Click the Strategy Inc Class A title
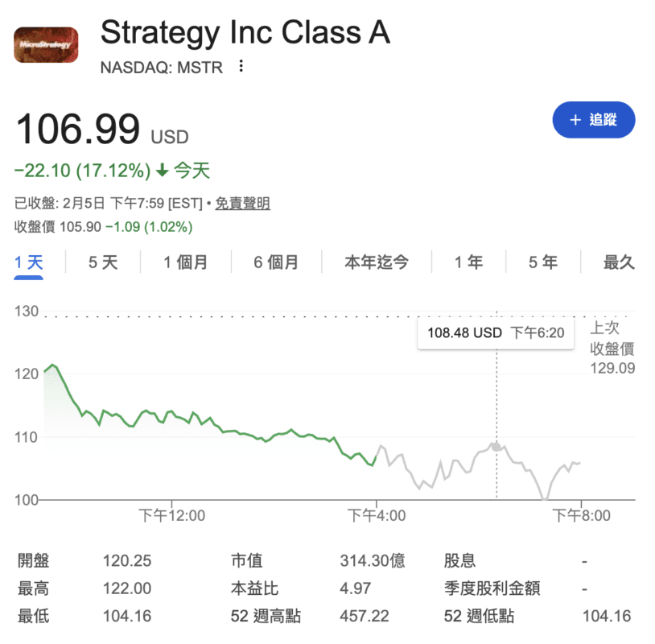Viewport: 655px width, 644px height. [x=244, y=32]
